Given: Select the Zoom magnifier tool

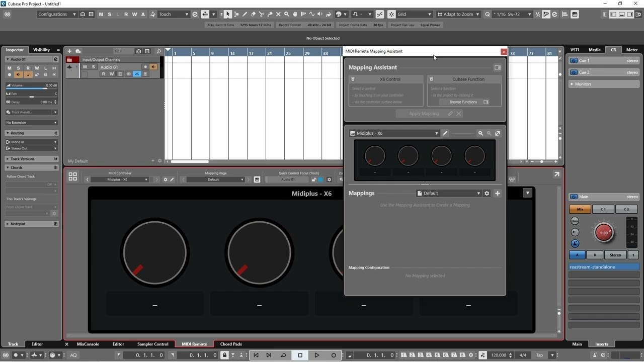Looking at the screenshot, I should (287, 14).
